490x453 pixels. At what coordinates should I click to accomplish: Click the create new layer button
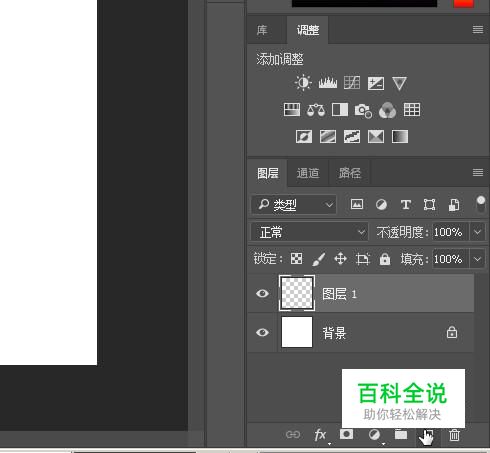(428, 435)
